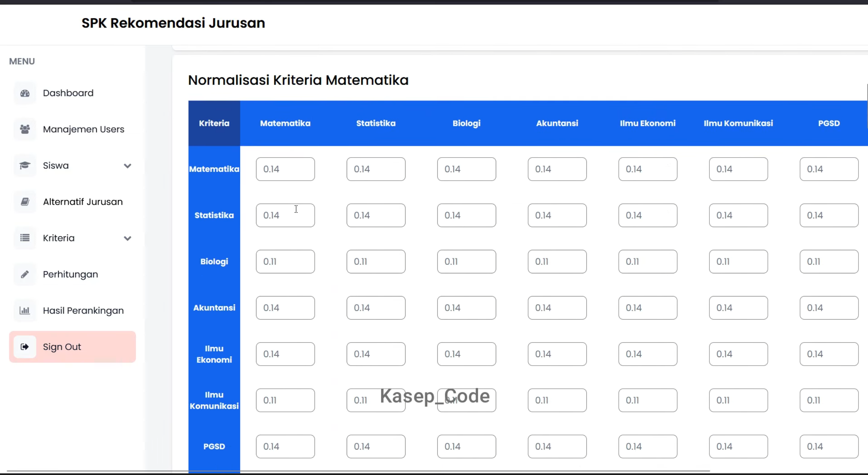Select PGSD row, Ilmu Komunikasi column field
868x475 pixels.
coord(739,446)
